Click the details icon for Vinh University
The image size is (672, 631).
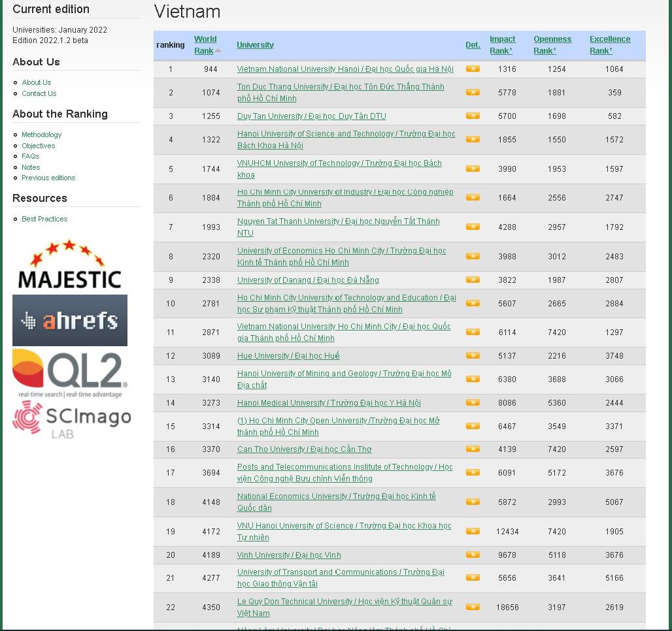(473, 555)
